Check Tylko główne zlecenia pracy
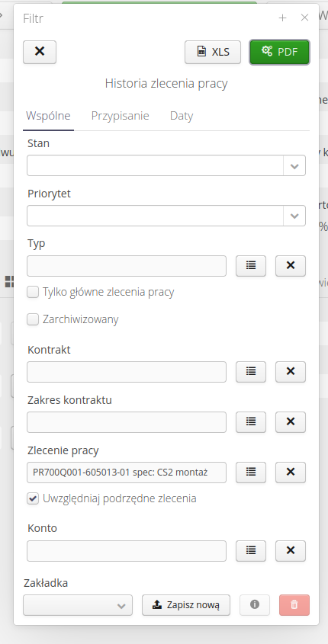The width and height of the screenshot is (328, 644). 33,292
